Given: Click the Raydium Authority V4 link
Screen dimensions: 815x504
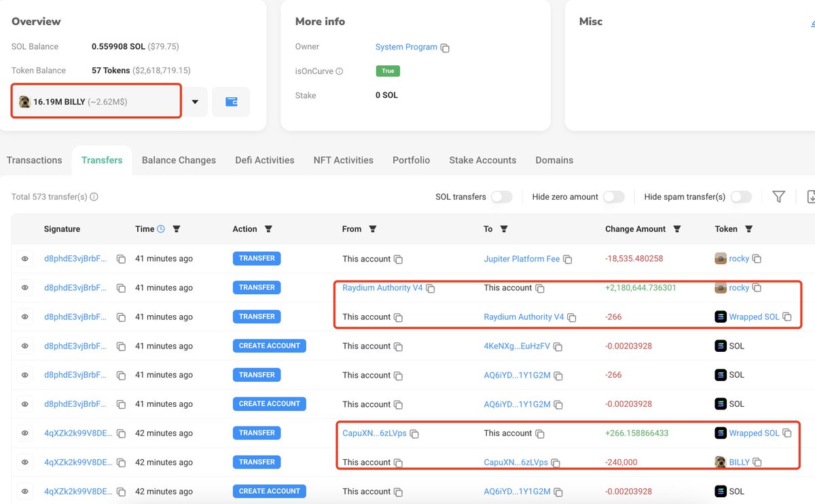Looking at the screenshot, I should click(x=382, y=287).
